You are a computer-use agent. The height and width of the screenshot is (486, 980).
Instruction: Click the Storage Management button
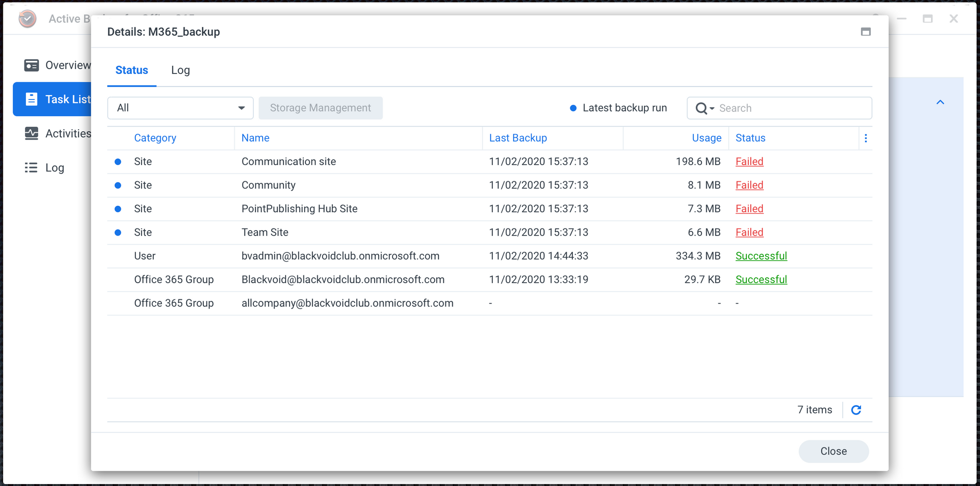[320, 108]
